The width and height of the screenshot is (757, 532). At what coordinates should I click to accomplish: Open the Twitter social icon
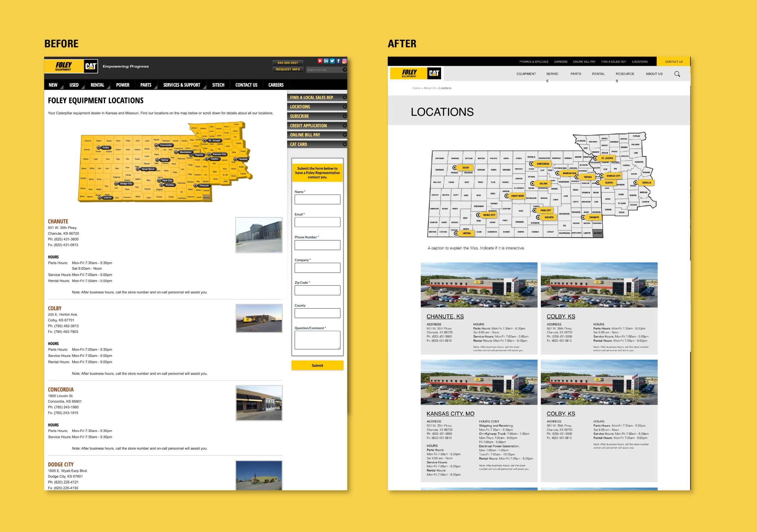[332, 61]
